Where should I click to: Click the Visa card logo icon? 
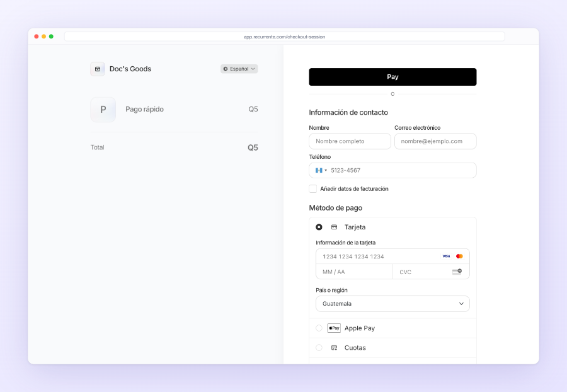click(x=446, y=256)
